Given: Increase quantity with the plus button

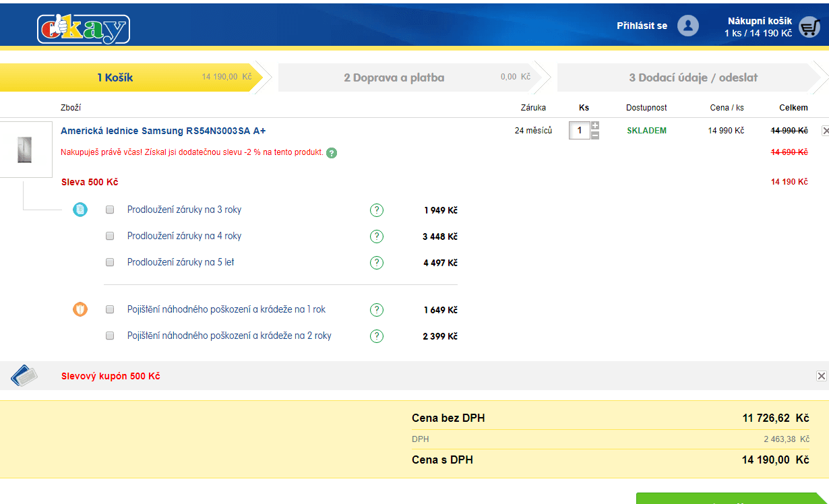Looking at the screenshot, I should pyautogui.click(x=595, y=125).
